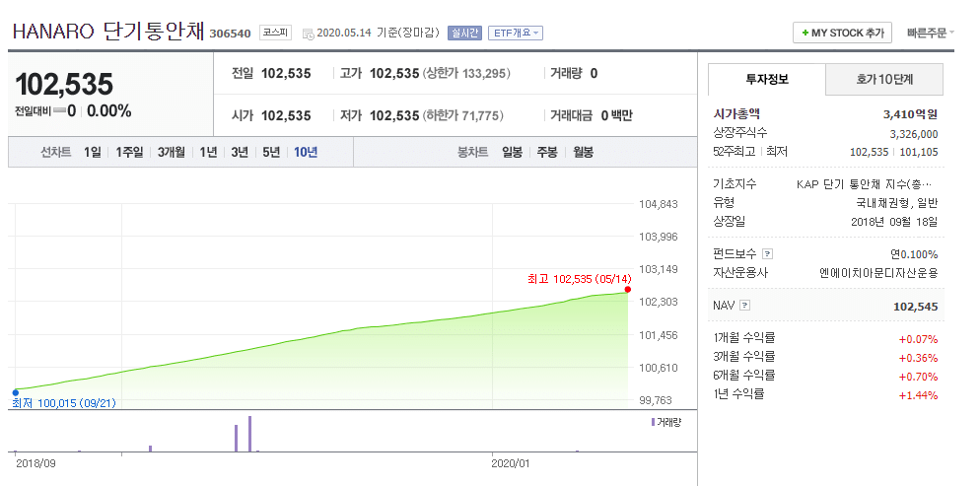This screenshot has height=486, width=980.
Task: Select the 1년 line chart period
Action: tap(208, 152)
